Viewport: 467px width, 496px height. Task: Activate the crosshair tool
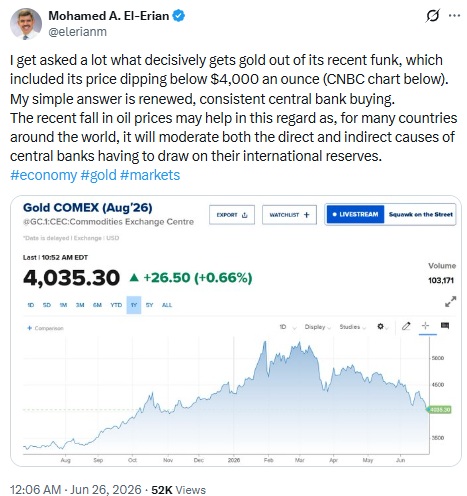425,326
